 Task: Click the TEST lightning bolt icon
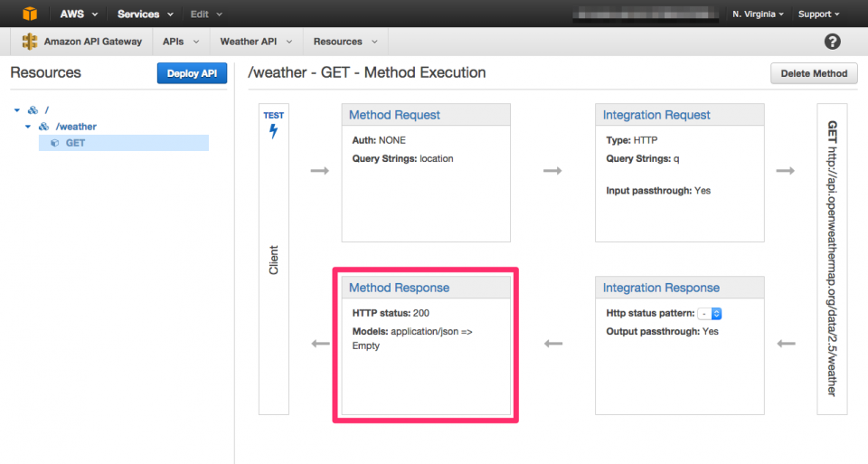[x=273, y=131]
